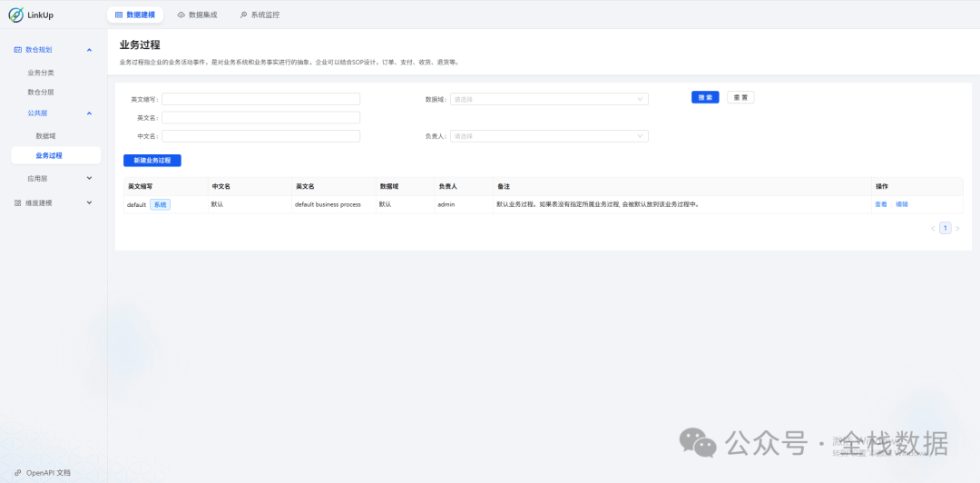Open the 数据域 filter dropdown
Image resolution: width=980 pixels, height=483 pixels.
pyautogui.click(x=549, y=99)
